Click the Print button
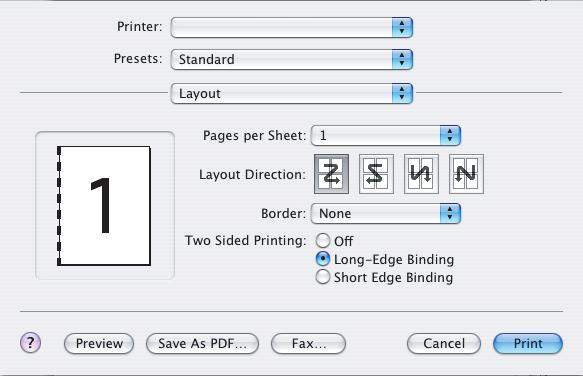This screenshot has width=583, height=376. click(x=528, y=343)
